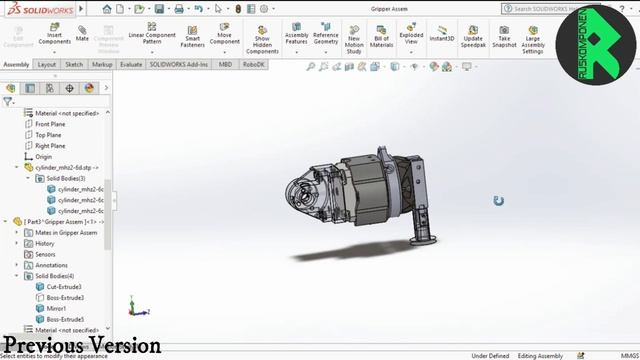This screenshot has width=640, height=360.
Task: Switch to the Markup tab
Action: [102, 64]
